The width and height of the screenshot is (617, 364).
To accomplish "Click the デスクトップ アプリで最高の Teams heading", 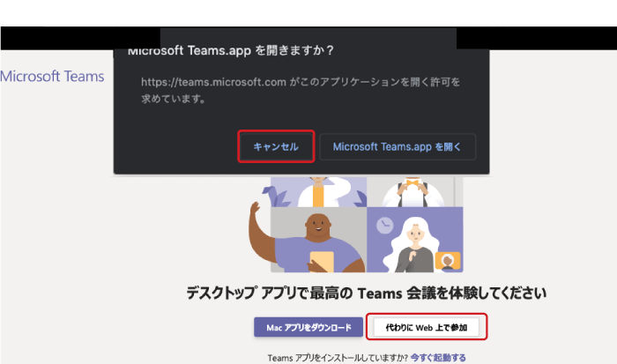I will [x=366, y=293].
